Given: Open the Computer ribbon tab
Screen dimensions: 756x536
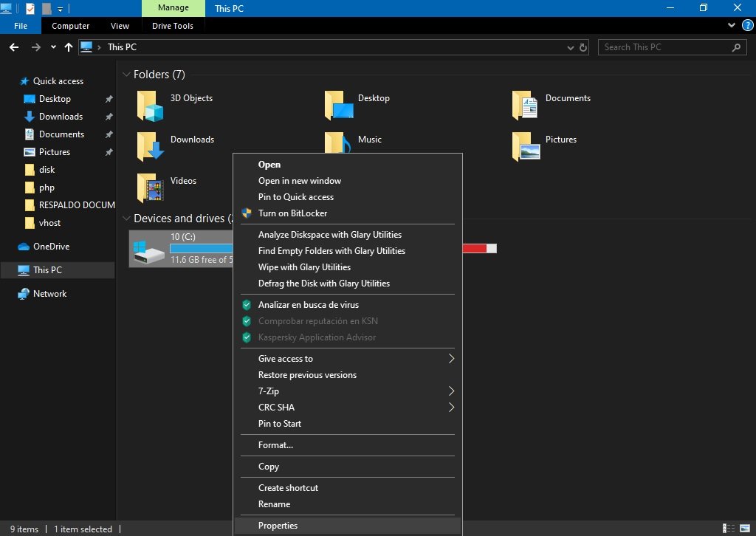Looking at the screenshot, I should coord(70,26).
